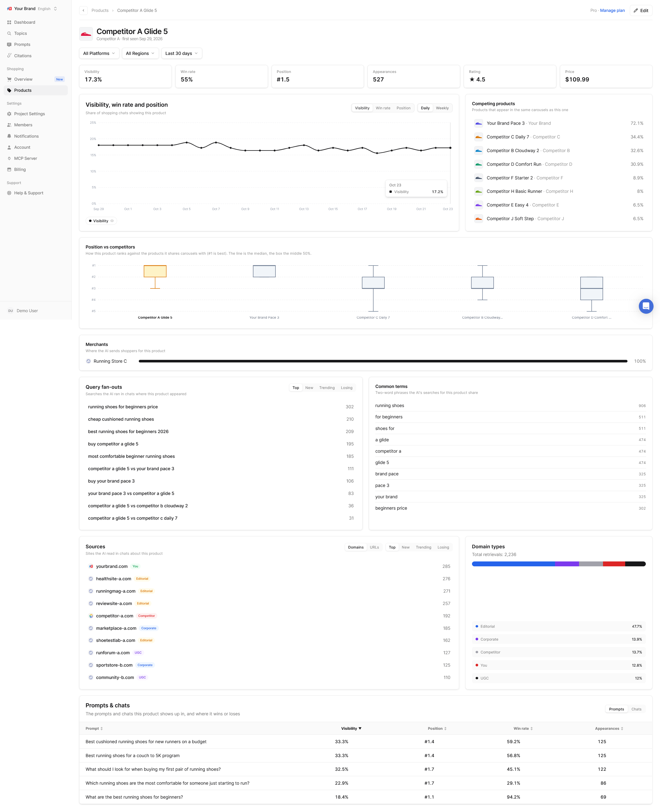Image resolution: width=660 pixels, height=812 pixels.
Task: Click the Manage plan link
Action: (612, 11)
